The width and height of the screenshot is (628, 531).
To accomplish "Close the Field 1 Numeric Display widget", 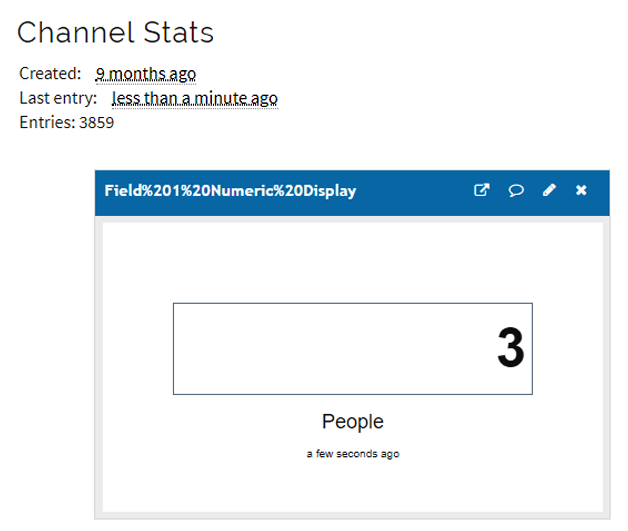I will tap(581, 190).
